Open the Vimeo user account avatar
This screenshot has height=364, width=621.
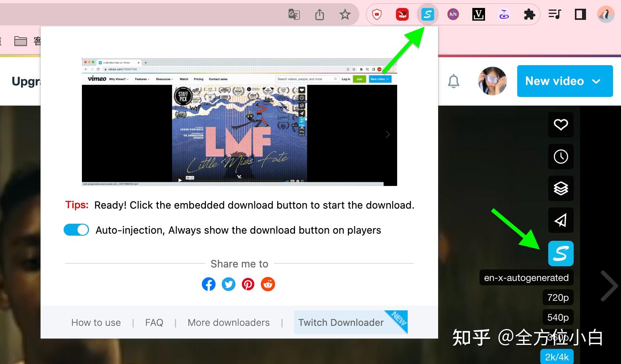pos(493,81)
